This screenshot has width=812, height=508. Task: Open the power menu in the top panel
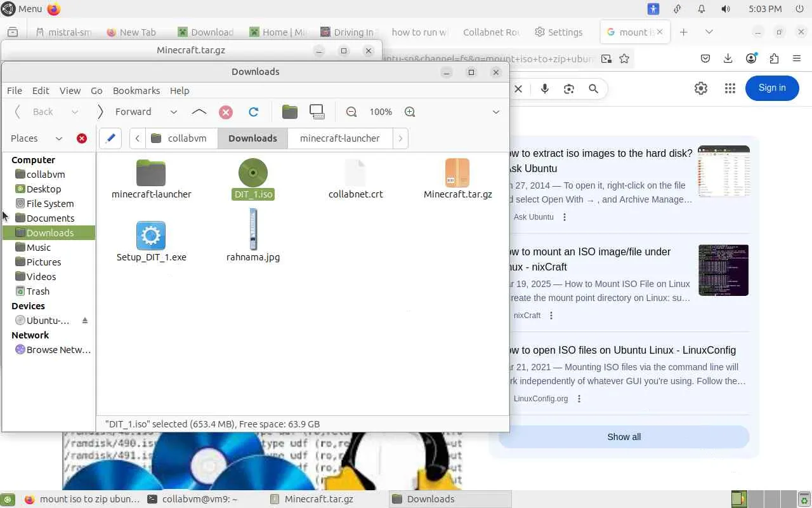point(799,9)
